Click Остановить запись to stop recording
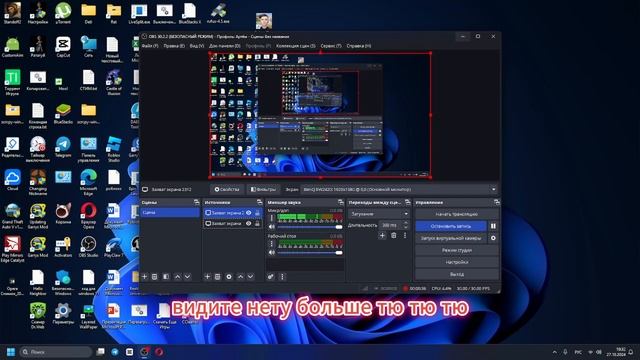The width and height of the screenshot is (640, 360). (451, 226)
